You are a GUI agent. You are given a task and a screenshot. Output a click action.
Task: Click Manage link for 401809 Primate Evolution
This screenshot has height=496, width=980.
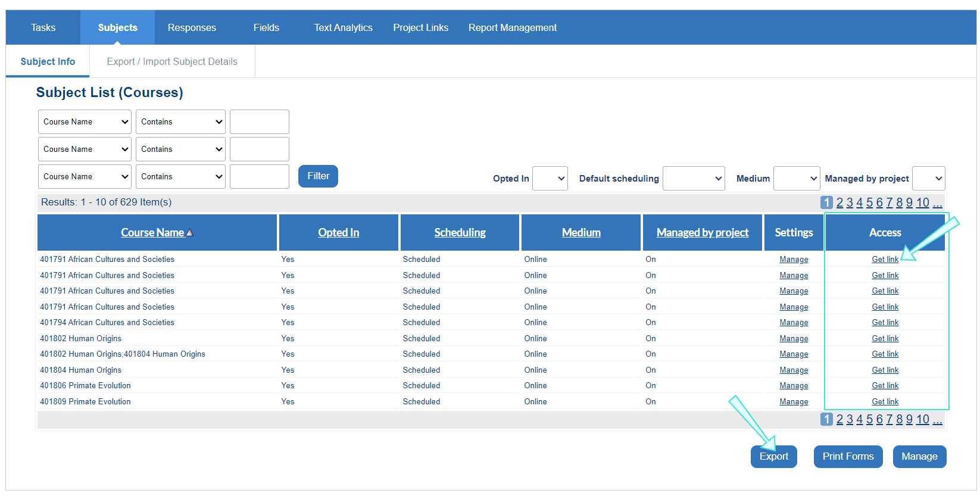point(794,402)
